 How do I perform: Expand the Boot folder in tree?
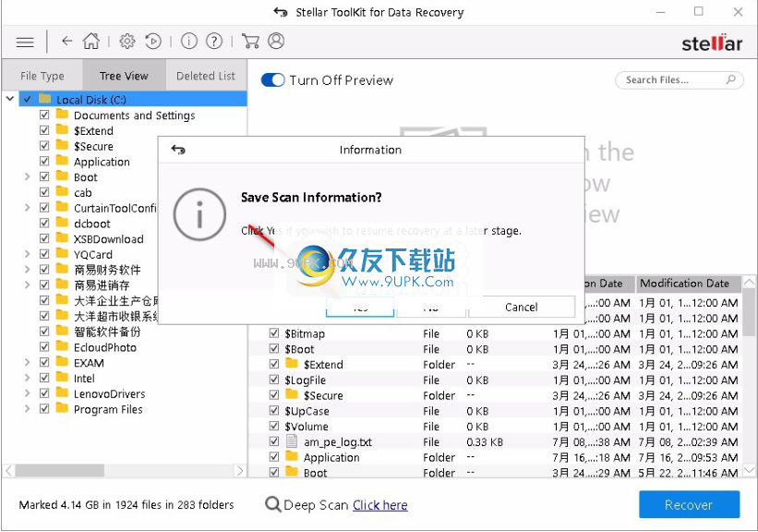[x=27, y=177]
